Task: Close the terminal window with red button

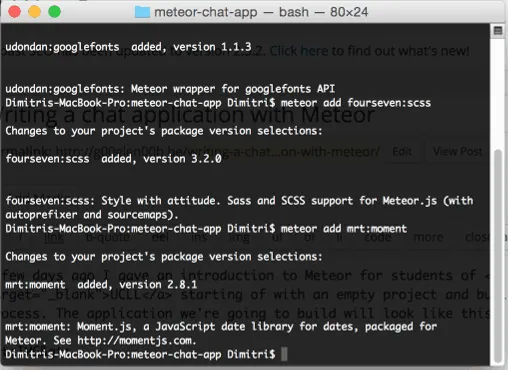Action: pos(14,12)
